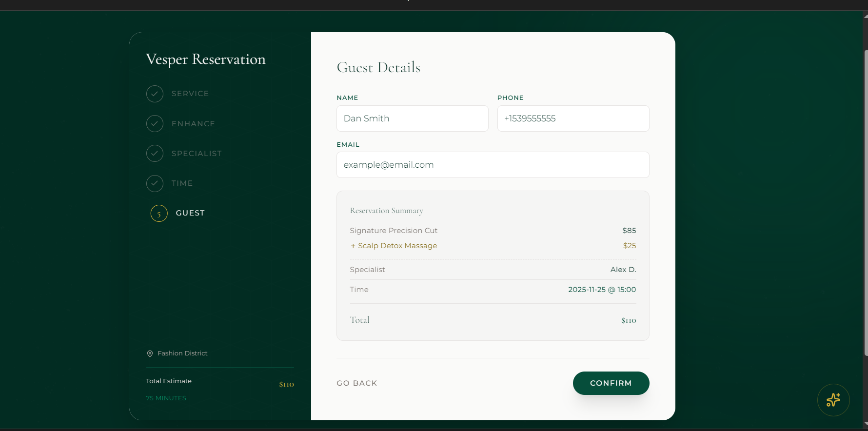Click the Signature Precision Cut line
868x431 pixels.
[394, 231]
